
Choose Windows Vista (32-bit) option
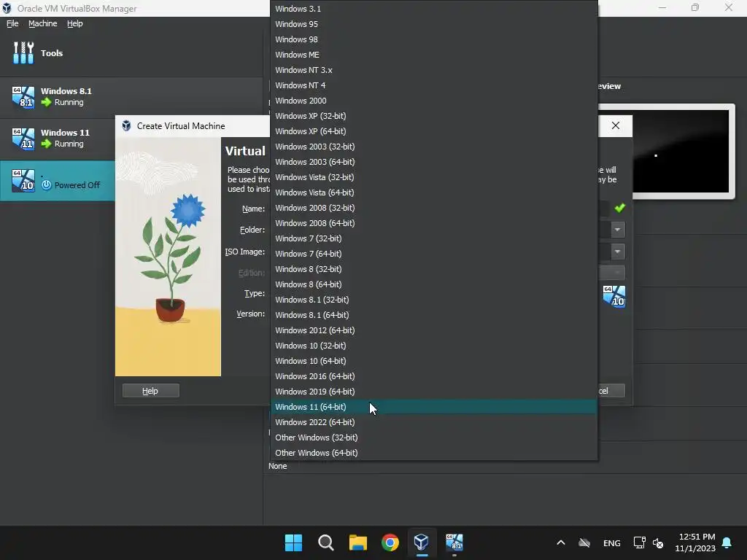click(x=434, y=177)
